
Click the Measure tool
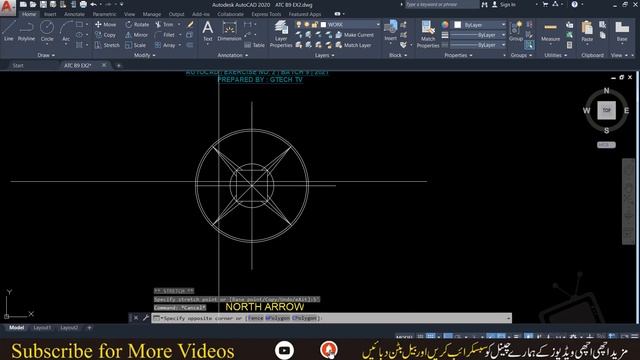coord(550,31)
